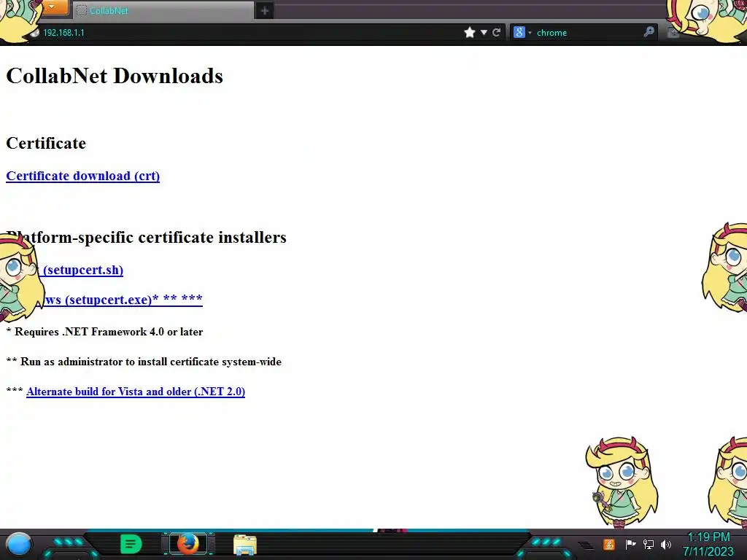Open the clock showing 1:19 PM
The width and height of the screenshot is (747, 560).
pos(708,544)
